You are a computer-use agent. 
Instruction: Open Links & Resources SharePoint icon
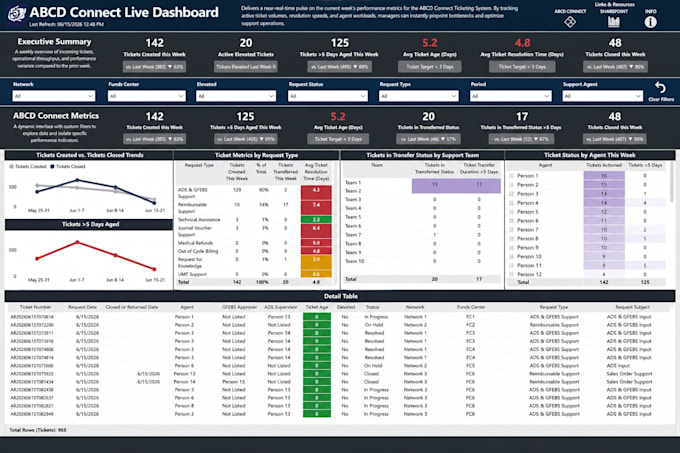[x=614, y=22]
